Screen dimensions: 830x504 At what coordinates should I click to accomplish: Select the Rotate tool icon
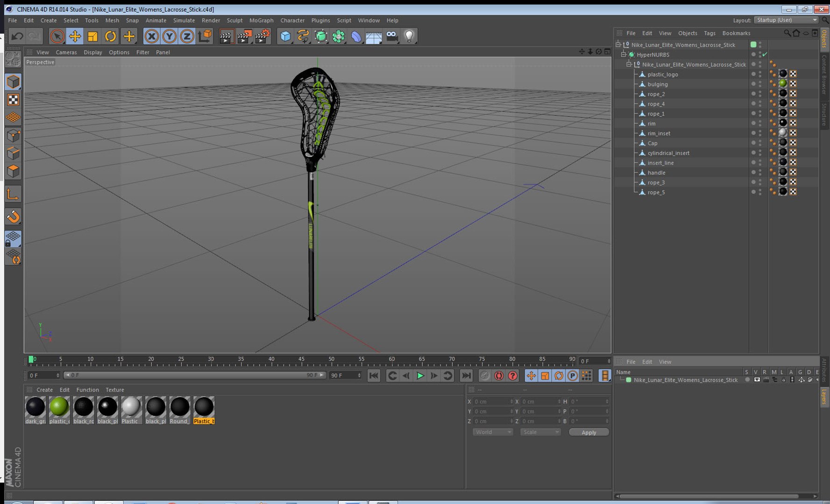[111, 36]
